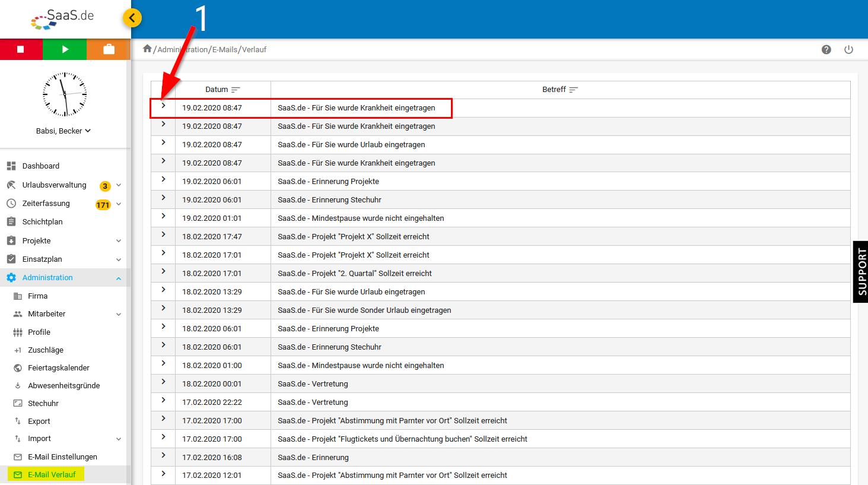Click Einsatzplan checklist icon
Viewport: 868px width, 485px height.
coord(11,259)
